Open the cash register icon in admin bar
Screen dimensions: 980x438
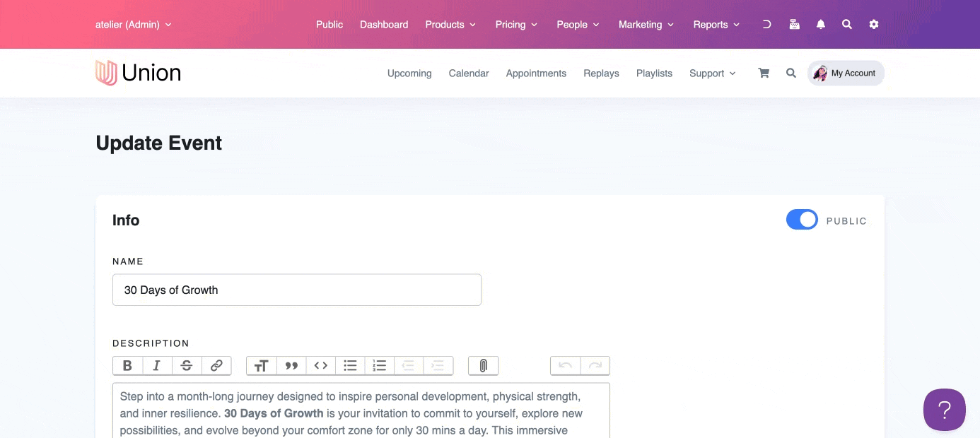tap(794, 24)
